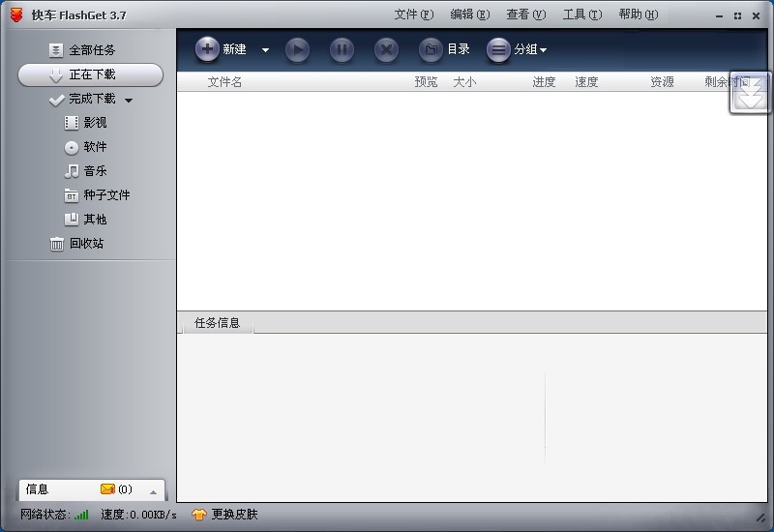
Task: Click the 信息 panel label
Action: pos(37,489)
